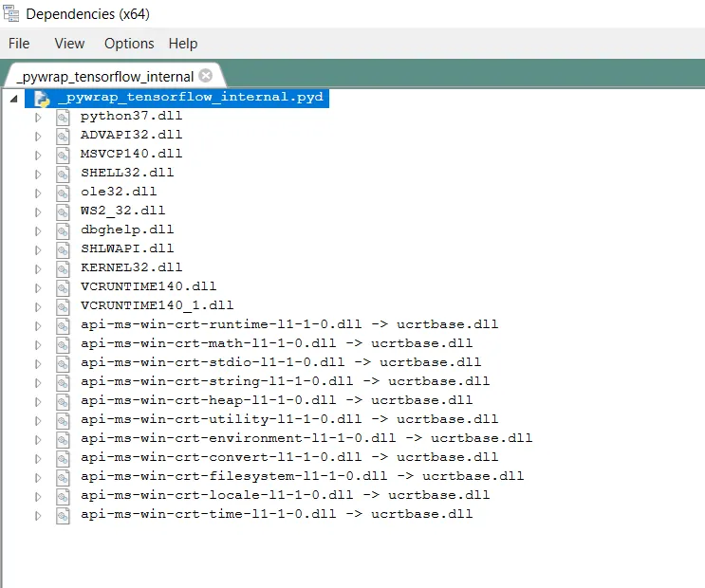Image resolution: width=705 pixels, height=588 pixels.
Task: Expand the api-ms-win-crt-utility node
Action: point(38,421)
